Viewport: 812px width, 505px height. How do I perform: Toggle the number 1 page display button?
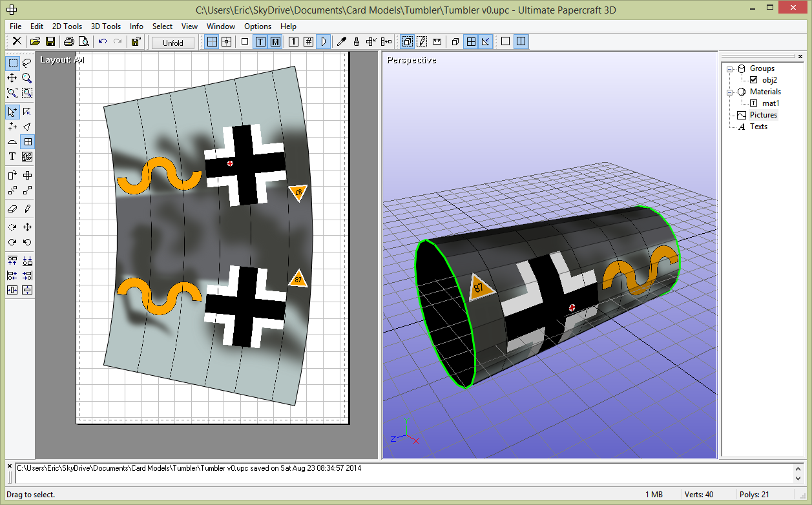[x=293, y=42]
